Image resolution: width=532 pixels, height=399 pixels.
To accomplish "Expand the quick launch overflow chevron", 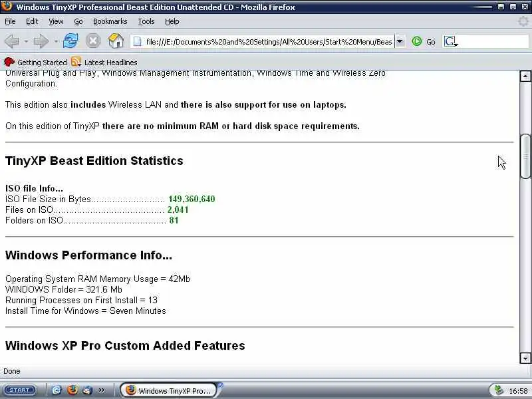I will click(x=101, y=390).
